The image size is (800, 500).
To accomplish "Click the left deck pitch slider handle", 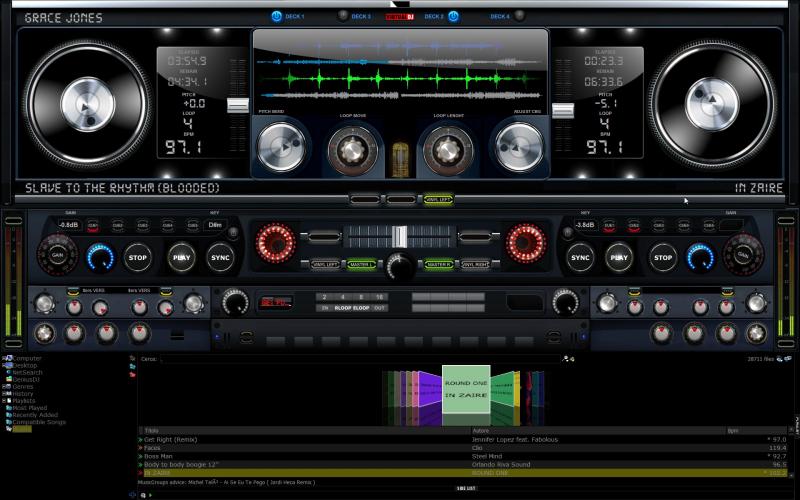I will pyautogui.click(x=238, y=106).
